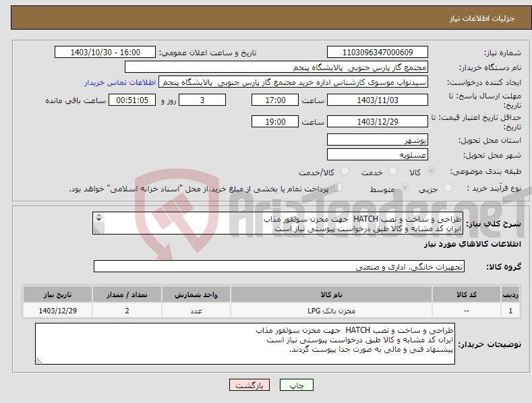Select the کالا radio button
Image resolution: width=532 pixels, height=403 pixels.
pyautogui.click(x=432, y=171)
